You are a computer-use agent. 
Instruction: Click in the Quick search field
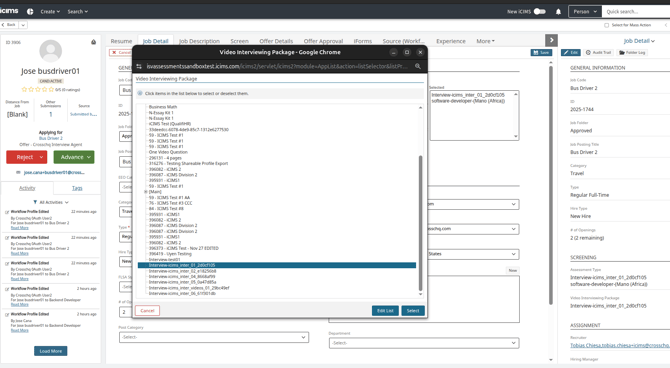[x=637, y=12]
